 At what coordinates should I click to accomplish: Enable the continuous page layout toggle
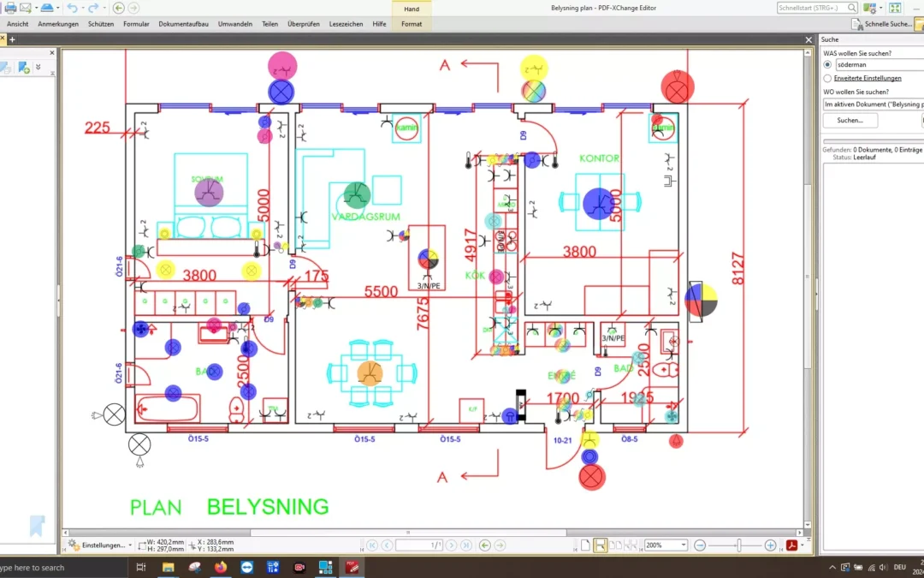(x=601, y=545)
